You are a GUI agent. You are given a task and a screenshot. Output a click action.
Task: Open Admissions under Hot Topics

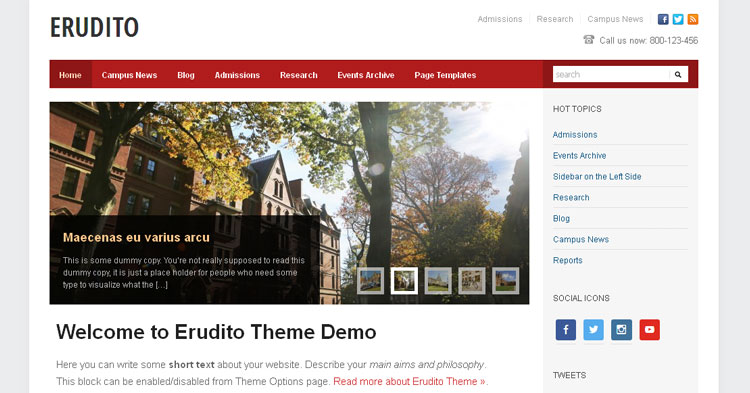point(575,135)
